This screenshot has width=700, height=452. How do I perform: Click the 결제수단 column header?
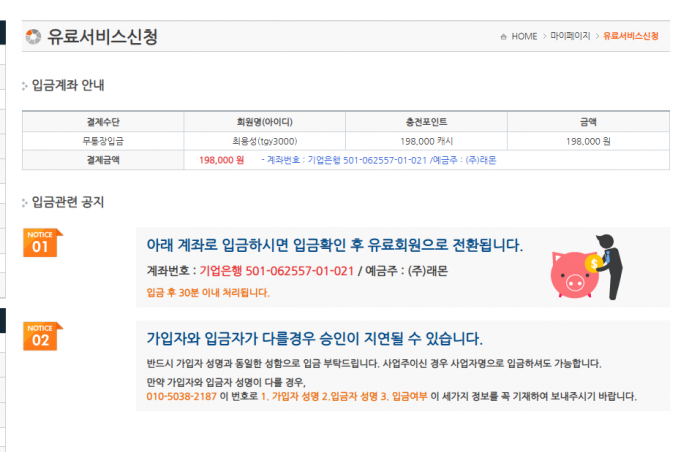(x=103, y=122)
